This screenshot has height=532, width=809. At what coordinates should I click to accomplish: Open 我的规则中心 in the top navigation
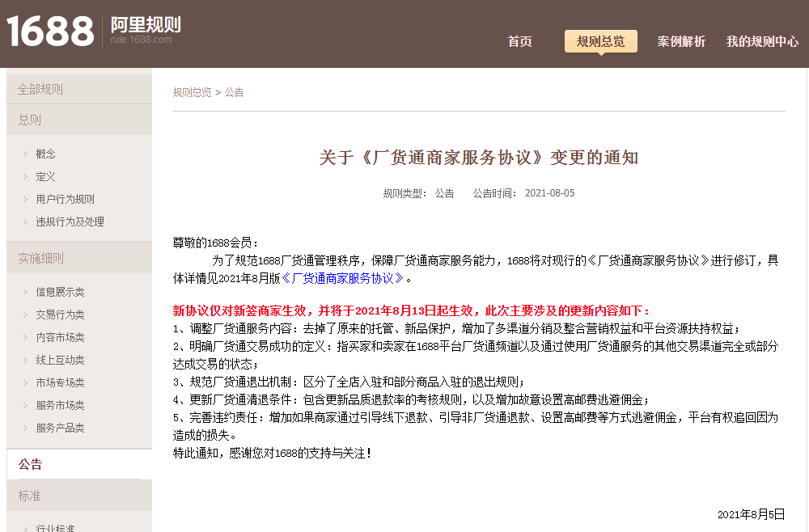point(762,41)
